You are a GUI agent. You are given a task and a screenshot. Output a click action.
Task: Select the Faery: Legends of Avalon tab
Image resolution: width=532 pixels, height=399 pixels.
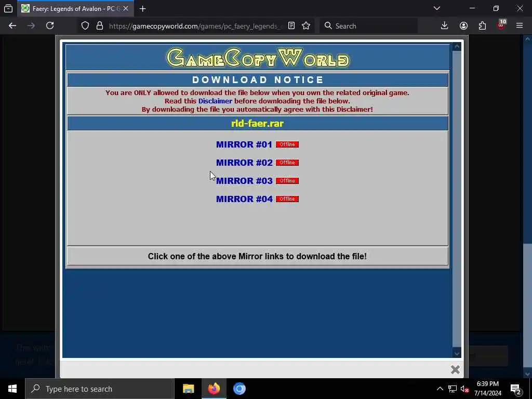75,8
